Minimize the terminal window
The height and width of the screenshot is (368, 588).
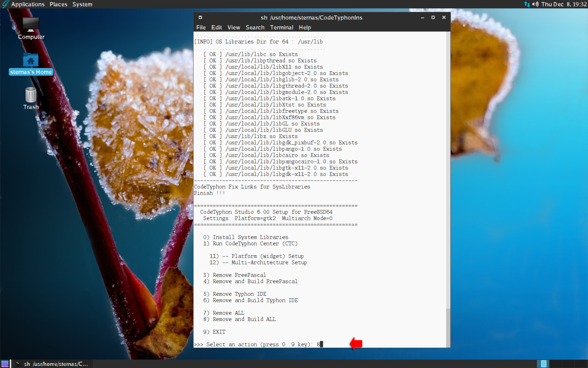click(x=422, y=18)
